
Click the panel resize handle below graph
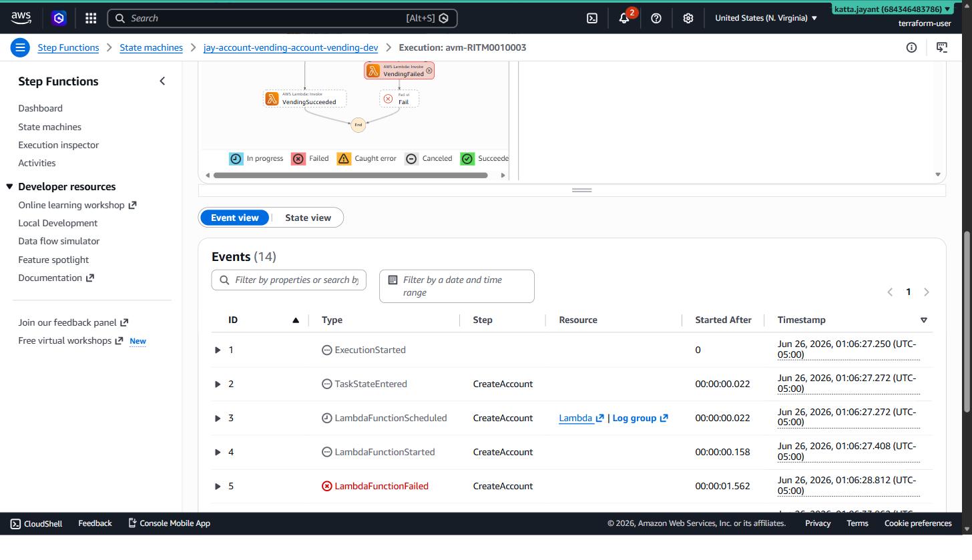[582, 190]
